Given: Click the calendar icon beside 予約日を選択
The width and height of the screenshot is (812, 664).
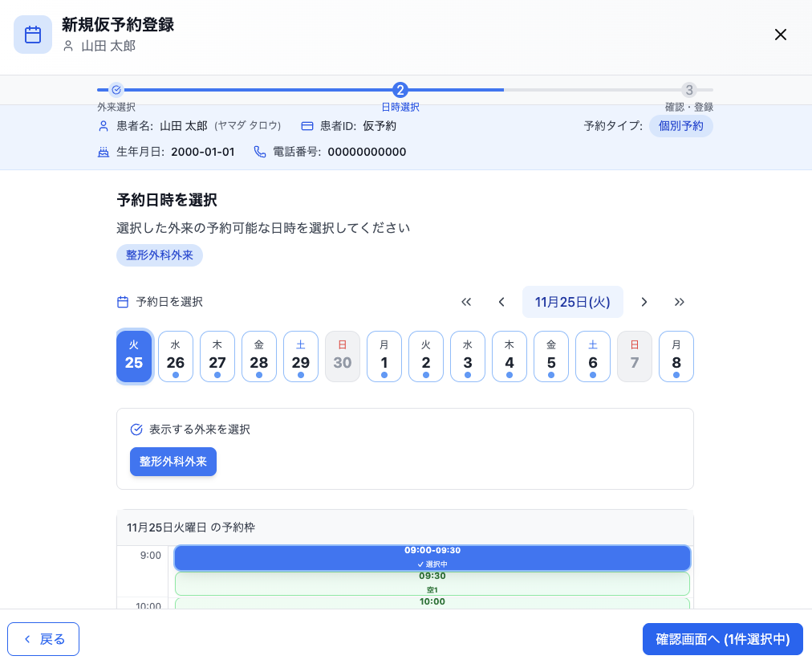Looking at the screenshot, I should point(123,302).
